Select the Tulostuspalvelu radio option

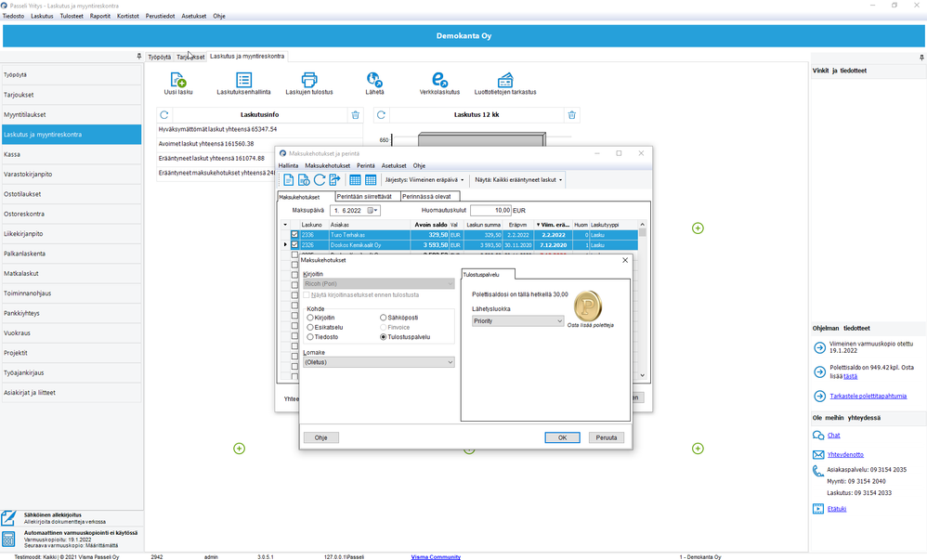coord(383,337)
